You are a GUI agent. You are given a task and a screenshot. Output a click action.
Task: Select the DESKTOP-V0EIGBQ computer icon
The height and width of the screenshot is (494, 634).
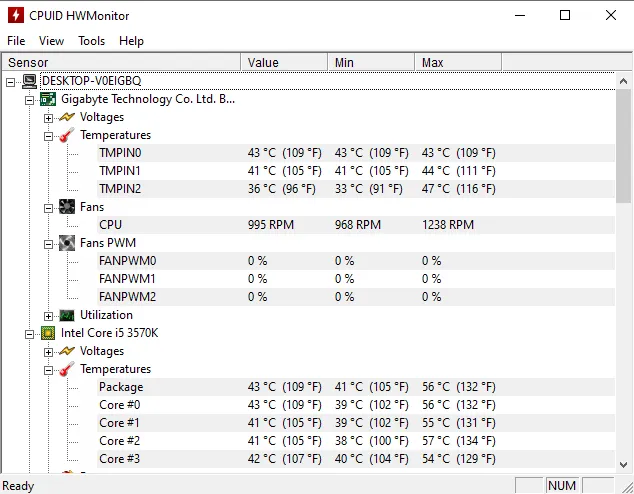[29, 81]
